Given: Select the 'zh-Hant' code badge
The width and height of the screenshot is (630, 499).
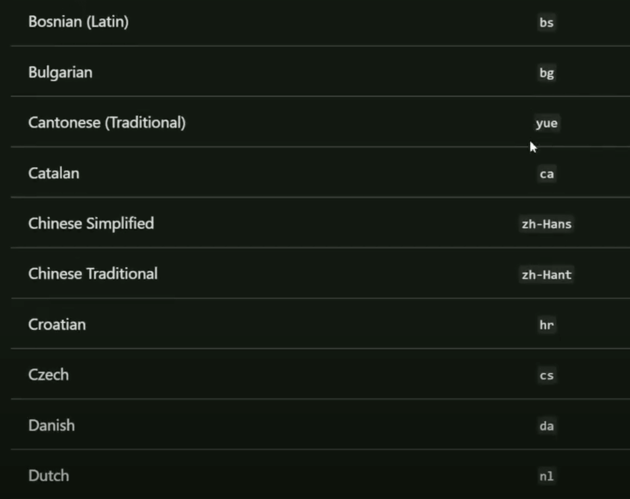Looking at the screenshot, I should pyautogui.click(x=546, y=275).
